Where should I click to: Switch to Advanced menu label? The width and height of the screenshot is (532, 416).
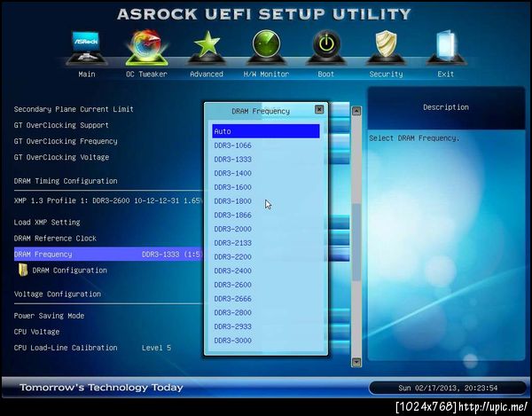tap(207, 74)
